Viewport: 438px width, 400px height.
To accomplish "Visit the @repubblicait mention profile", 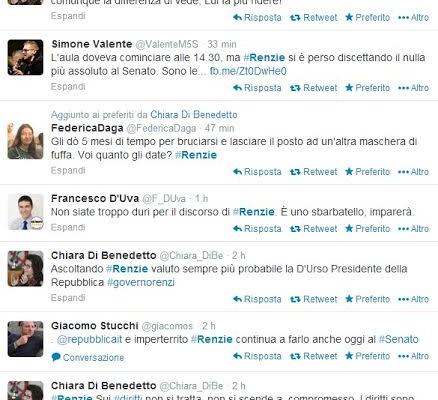I will (89, 339).
